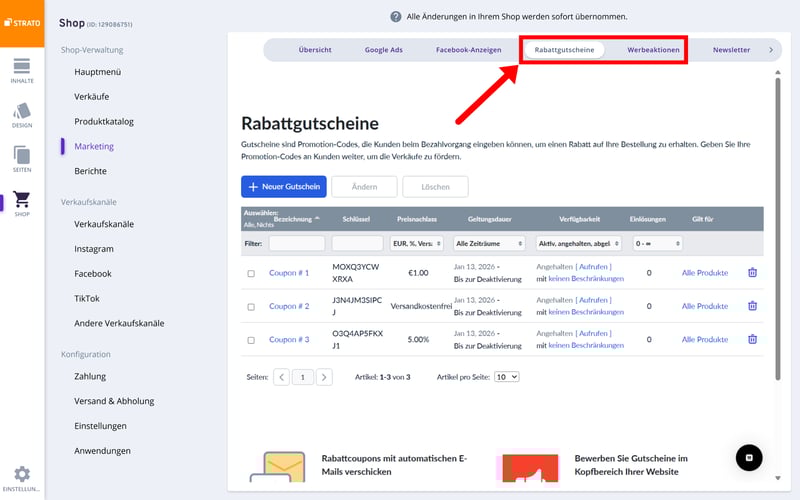Tick the checkbox for Coupon # 3

pyautogui.click(x=251, y=340)
